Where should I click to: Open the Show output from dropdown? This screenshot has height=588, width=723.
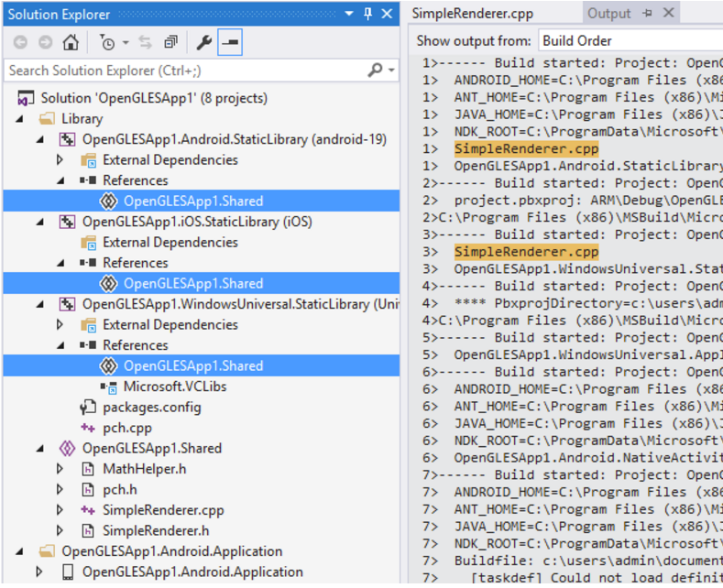pos(630,40)
